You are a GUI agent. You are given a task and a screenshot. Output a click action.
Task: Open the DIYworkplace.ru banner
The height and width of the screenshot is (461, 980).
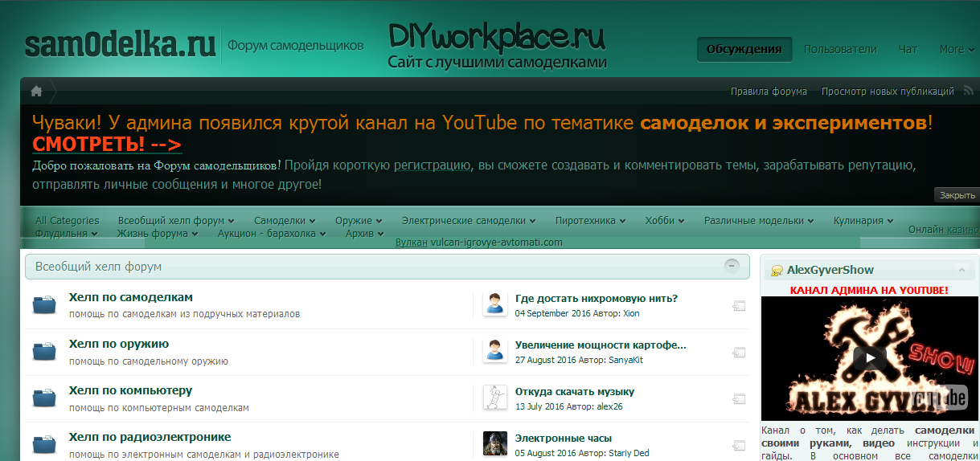497,45
